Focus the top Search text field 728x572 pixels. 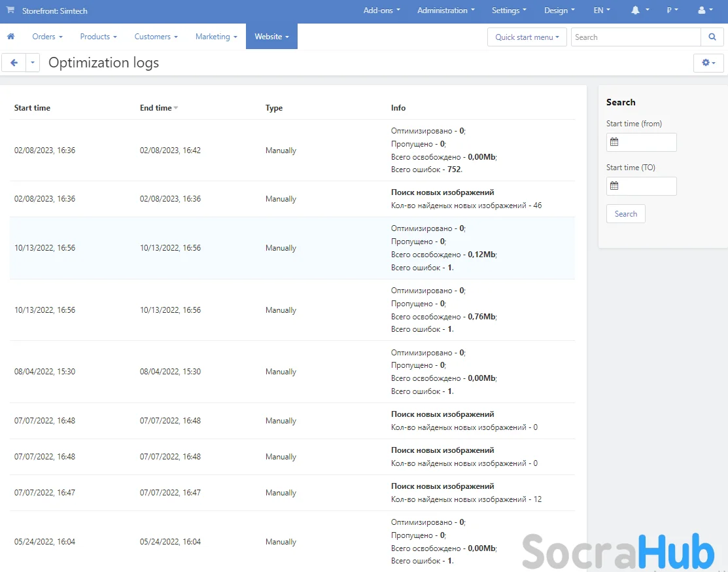(x=635, y=37)
